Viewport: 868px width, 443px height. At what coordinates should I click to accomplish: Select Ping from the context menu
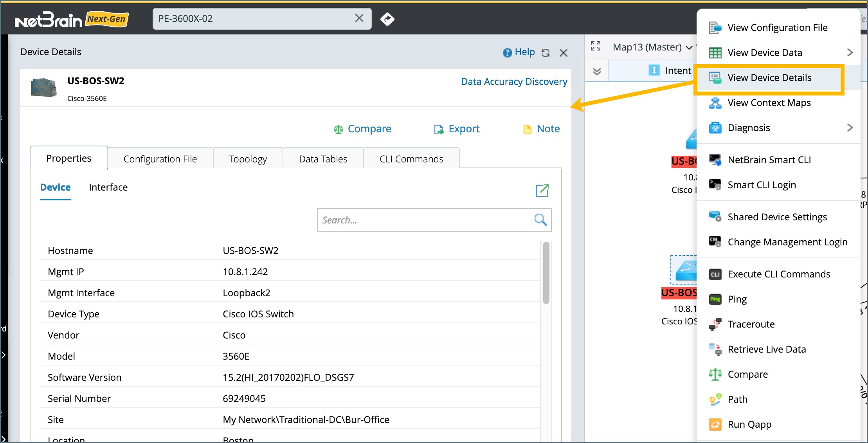pyautogui.click(x=737, y=299)
